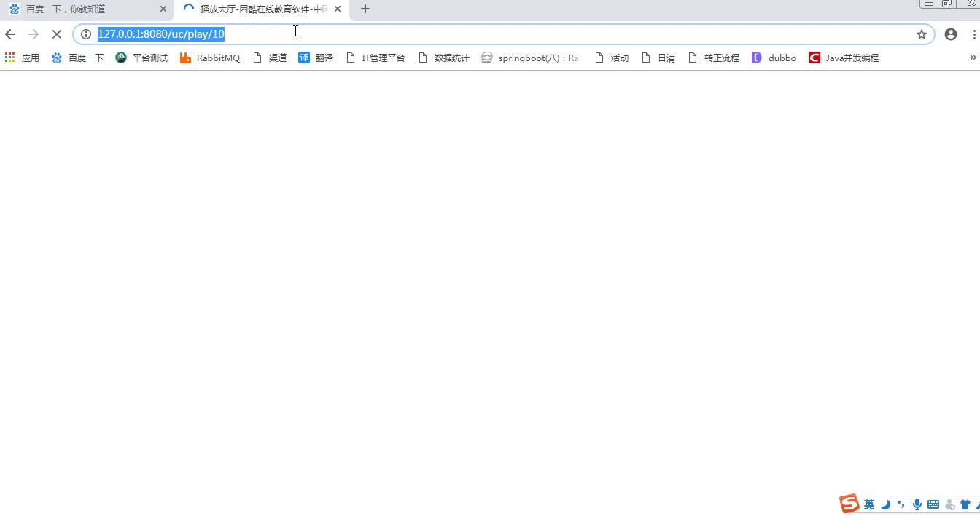
Task: Stop loading the page
Action: (57, 34)
